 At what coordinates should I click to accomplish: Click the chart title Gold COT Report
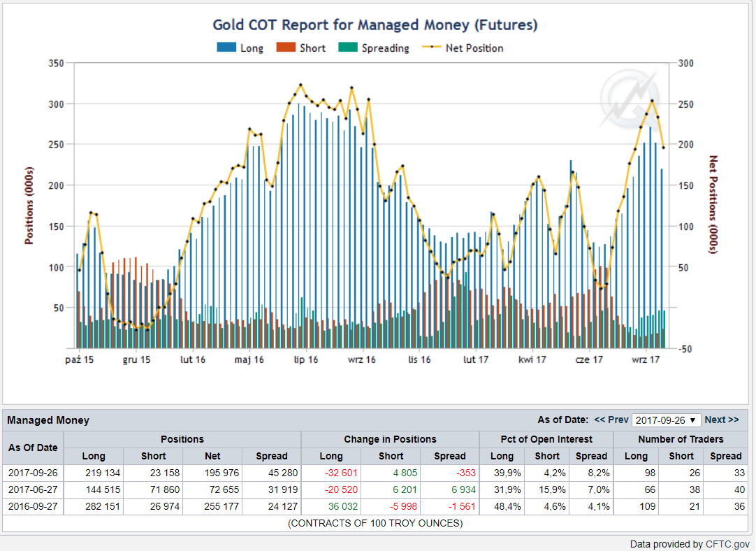click(x=375, y=25)
